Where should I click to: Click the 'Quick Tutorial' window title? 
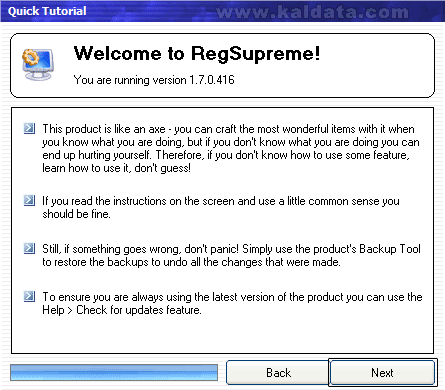[47, 11]
